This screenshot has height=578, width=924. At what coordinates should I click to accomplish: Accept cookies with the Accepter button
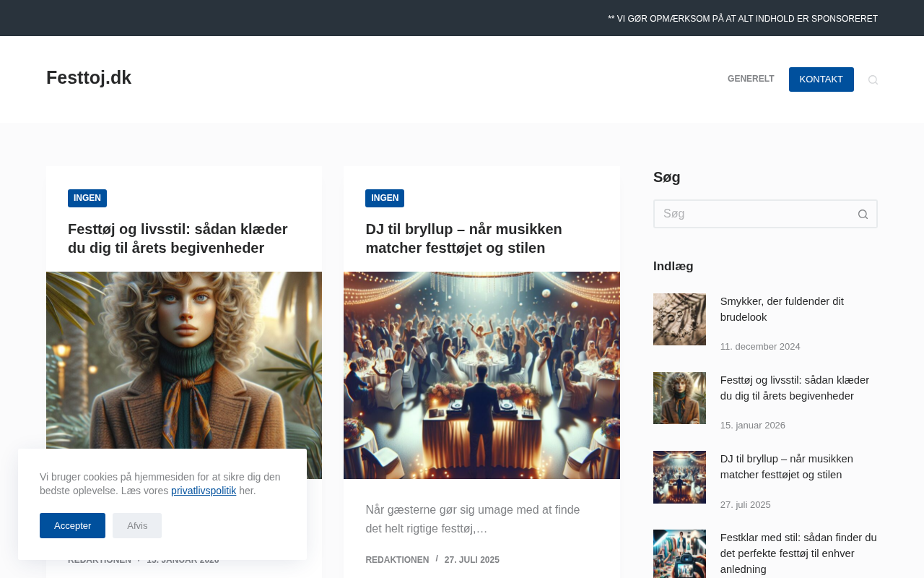coord(72,525)
